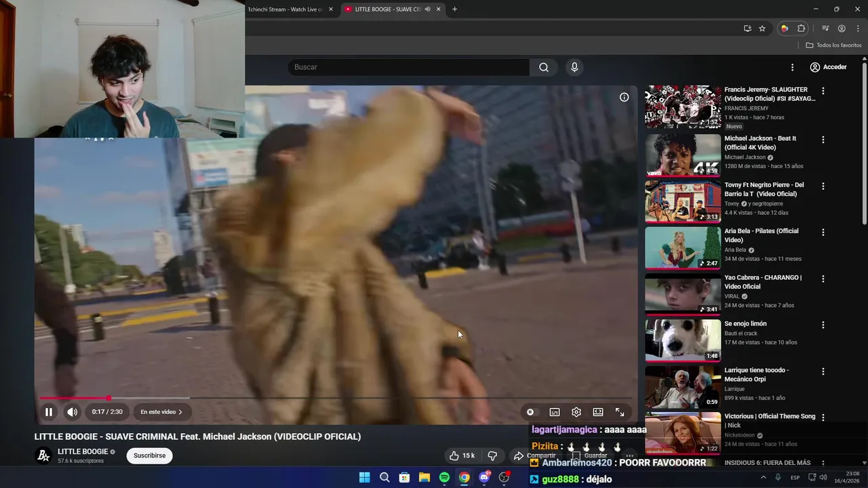
Task: Open the 'Se enojo limón' video title
Action: tap(745, 324)
